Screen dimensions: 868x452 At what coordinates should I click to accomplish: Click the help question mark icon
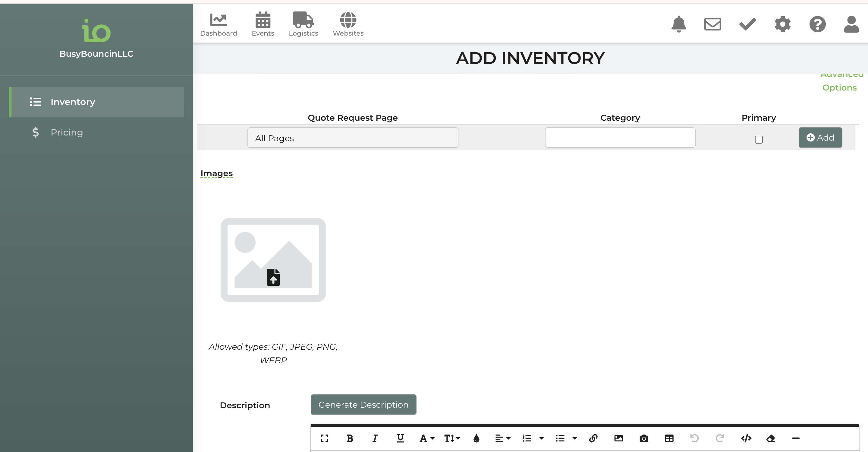coord(817,24)
